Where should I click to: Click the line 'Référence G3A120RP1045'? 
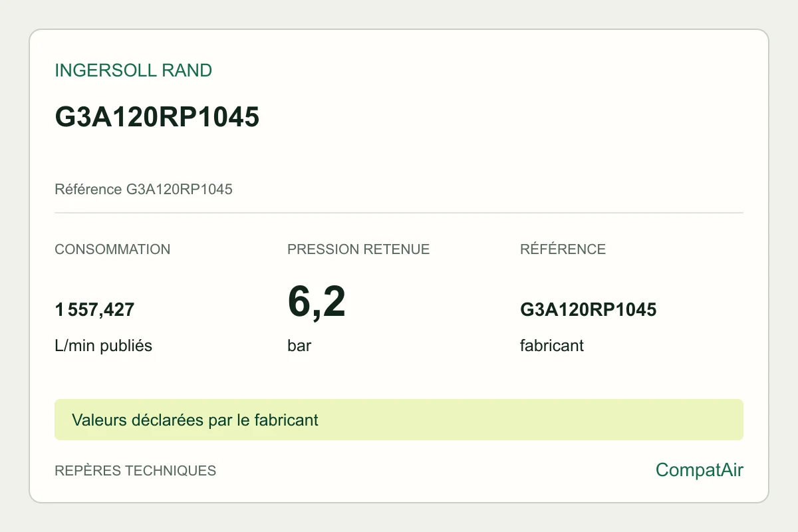point(144,189)
